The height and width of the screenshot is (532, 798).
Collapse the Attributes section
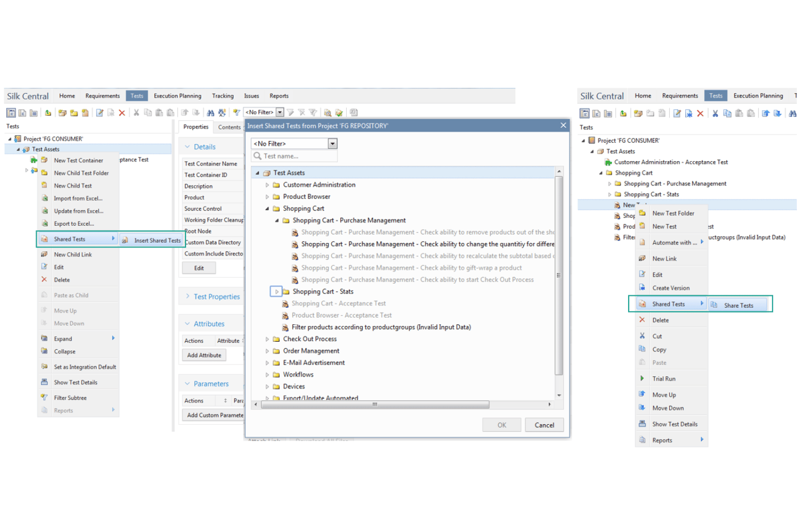tap(187, 324)
